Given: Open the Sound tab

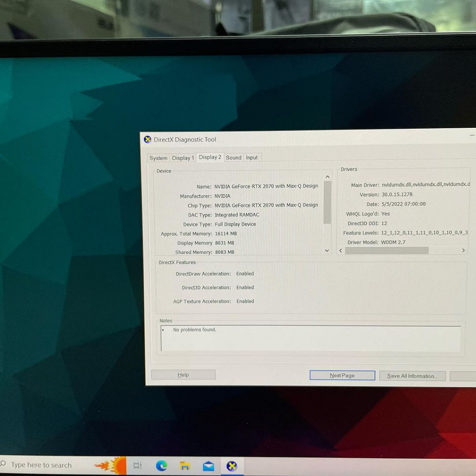Looking at the screenshot, I should tap(233, 158).
